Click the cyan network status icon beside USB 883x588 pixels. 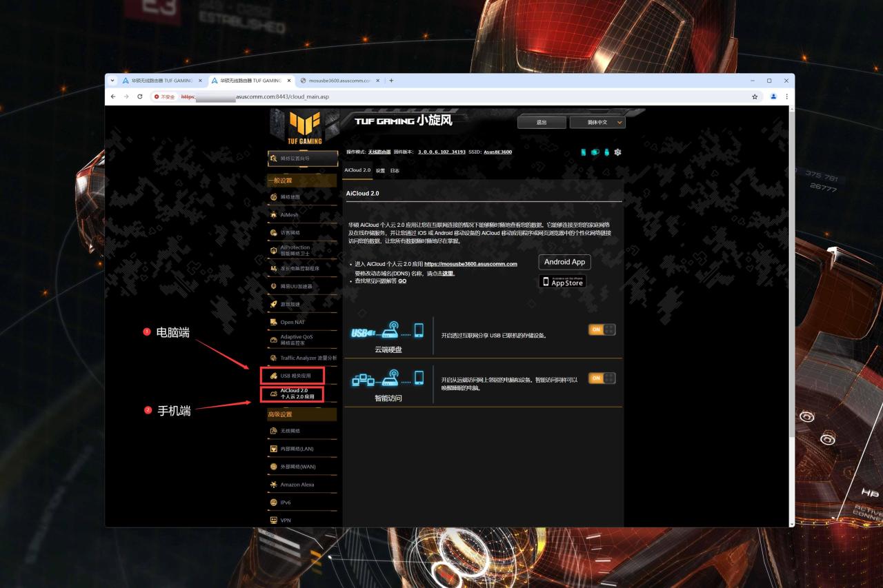click(x=595, y=152)
